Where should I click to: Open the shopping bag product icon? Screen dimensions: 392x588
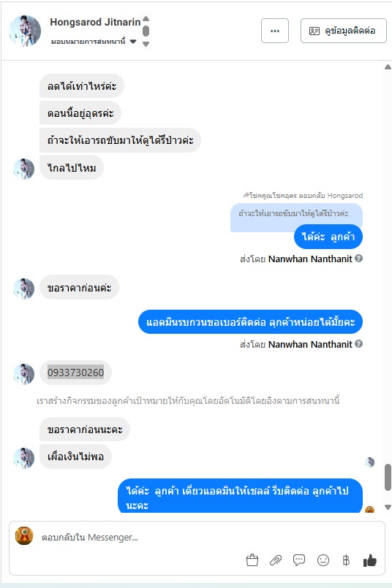(252, 560)
